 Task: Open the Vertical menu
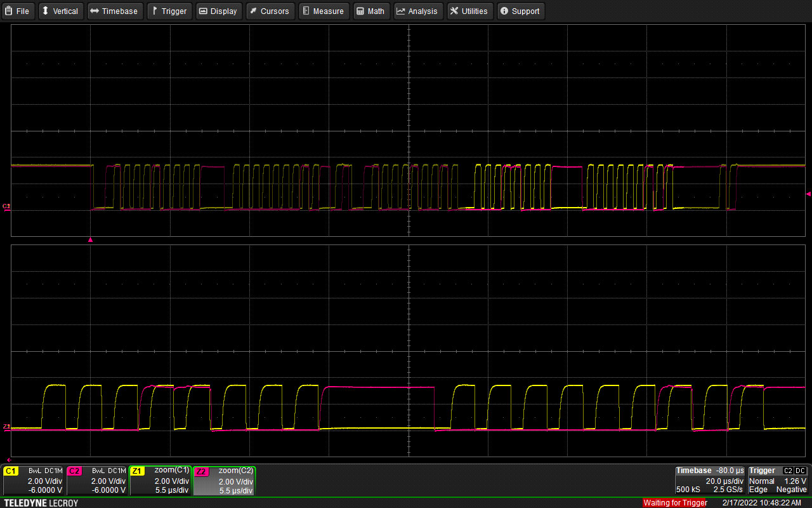coord(60,11)
